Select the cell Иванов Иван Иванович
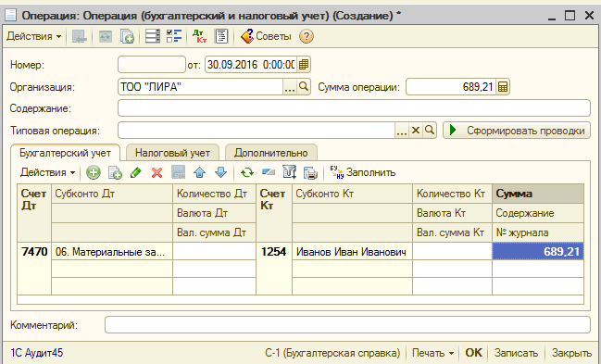Viewport: 601px width, 364px height. click(x=352, y=252)
